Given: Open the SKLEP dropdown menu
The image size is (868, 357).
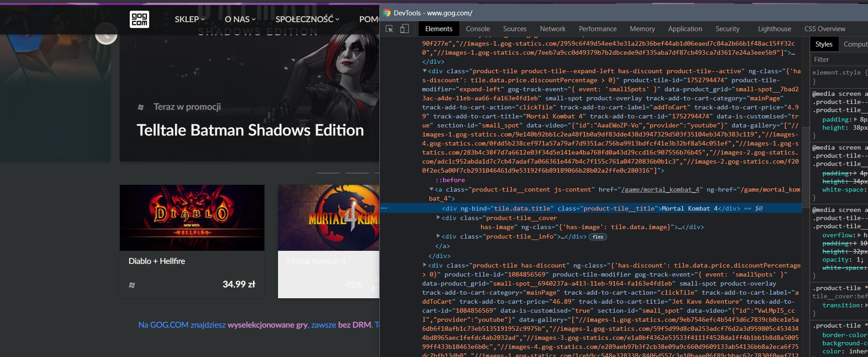Looking at the screenshot, I should point(190,19).
